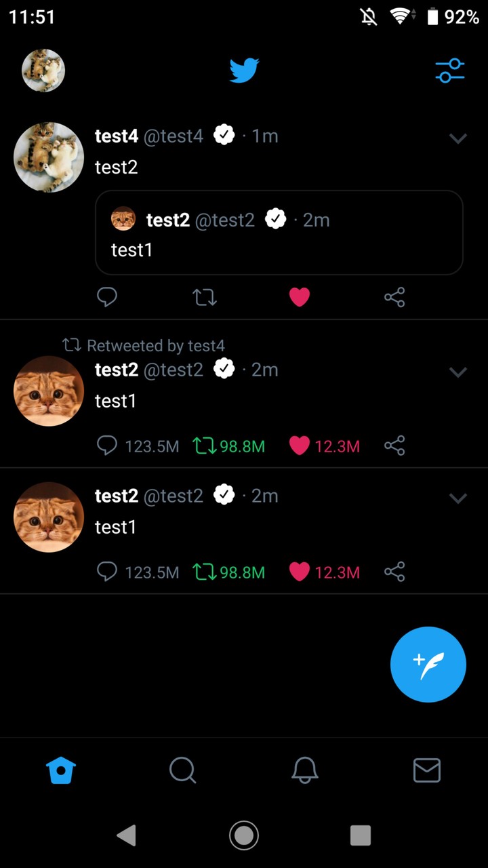Open the Direct Messages envelope tab

(427, 770)
